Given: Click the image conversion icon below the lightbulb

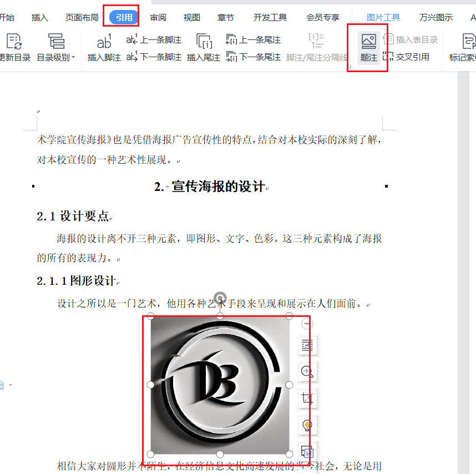Looking at the screenshot, I should 307,452.
